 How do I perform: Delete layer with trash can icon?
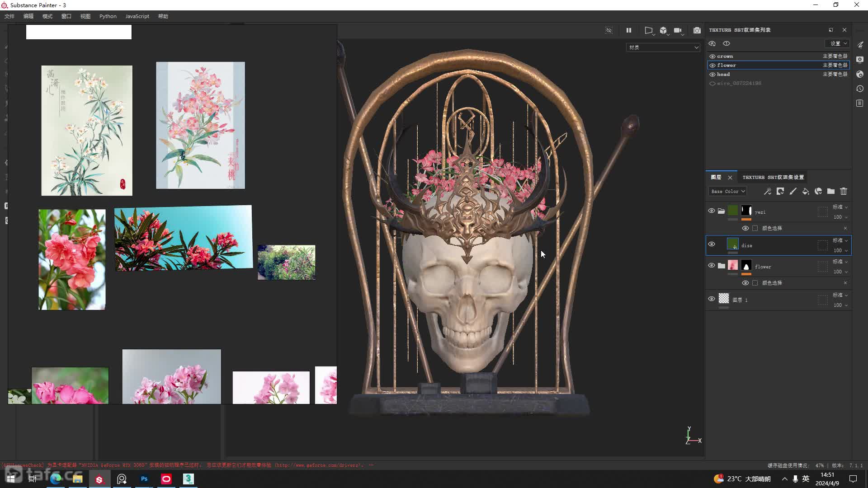click(844, 192)
